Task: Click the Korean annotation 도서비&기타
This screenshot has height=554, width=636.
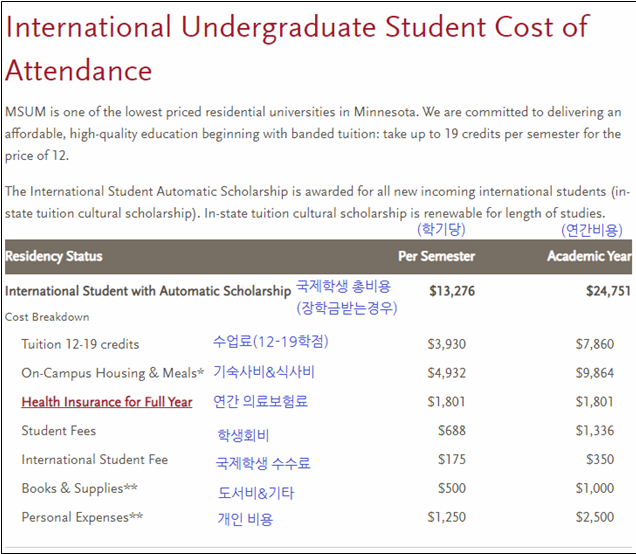Action: [x=256, y=493]
